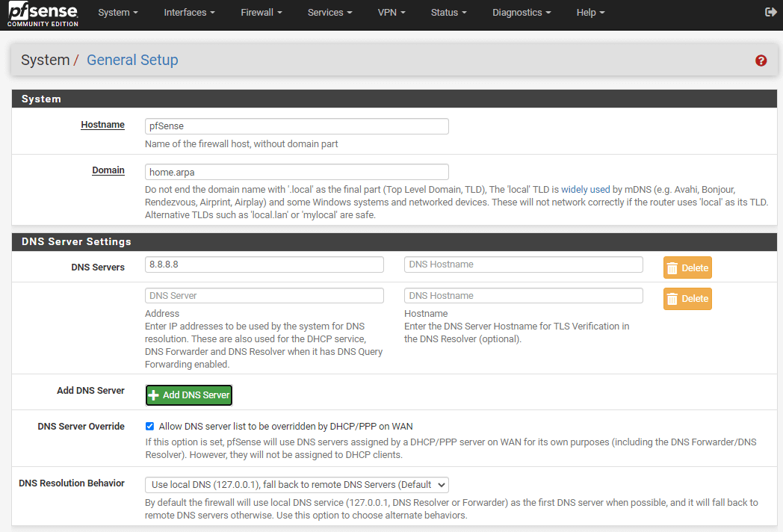Toggle DNS Server Override checkbox
Viewport: 783px width, 532px height.
[x=149, y=426]
